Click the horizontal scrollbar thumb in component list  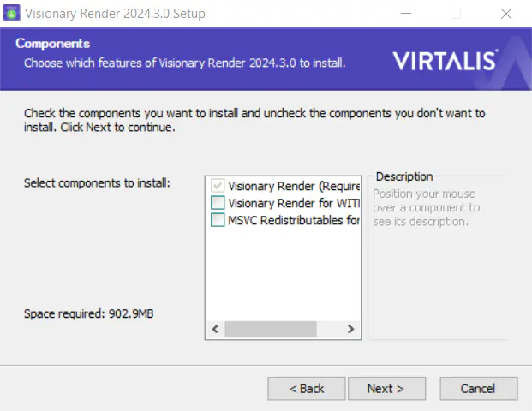coord(271,329)
